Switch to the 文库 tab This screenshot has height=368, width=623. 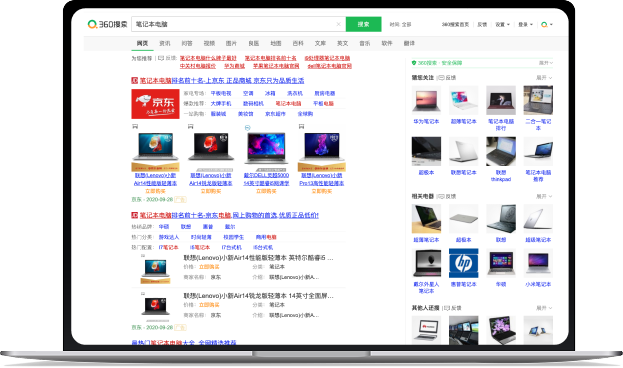tap(320, 43)
